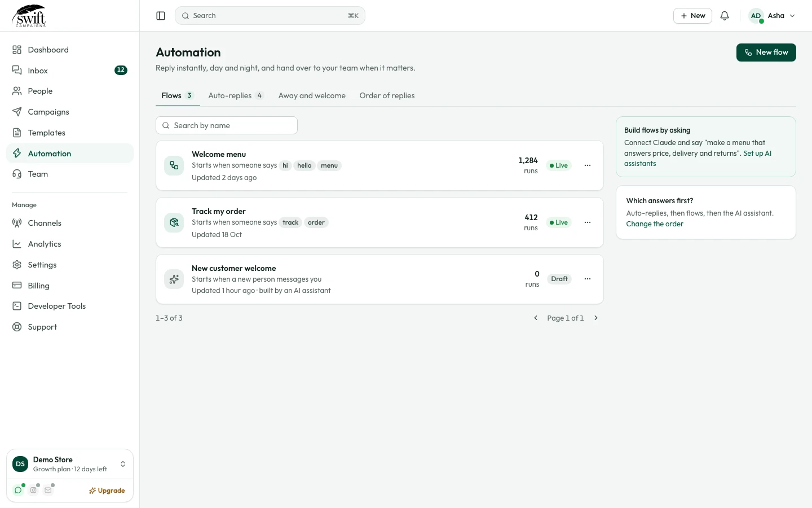Open Support in the sidebar
The width and height of the screenshot is (812, 508).
click(70, 327)
